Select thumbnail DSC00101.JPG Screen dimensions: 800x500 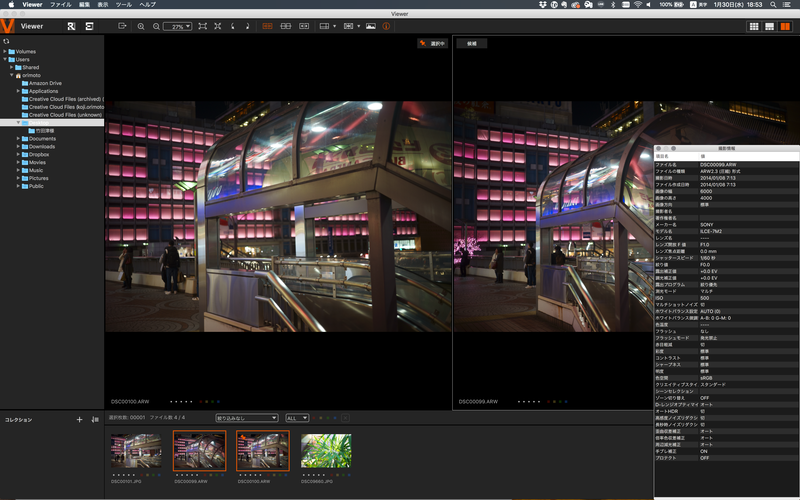click(136, 451)
